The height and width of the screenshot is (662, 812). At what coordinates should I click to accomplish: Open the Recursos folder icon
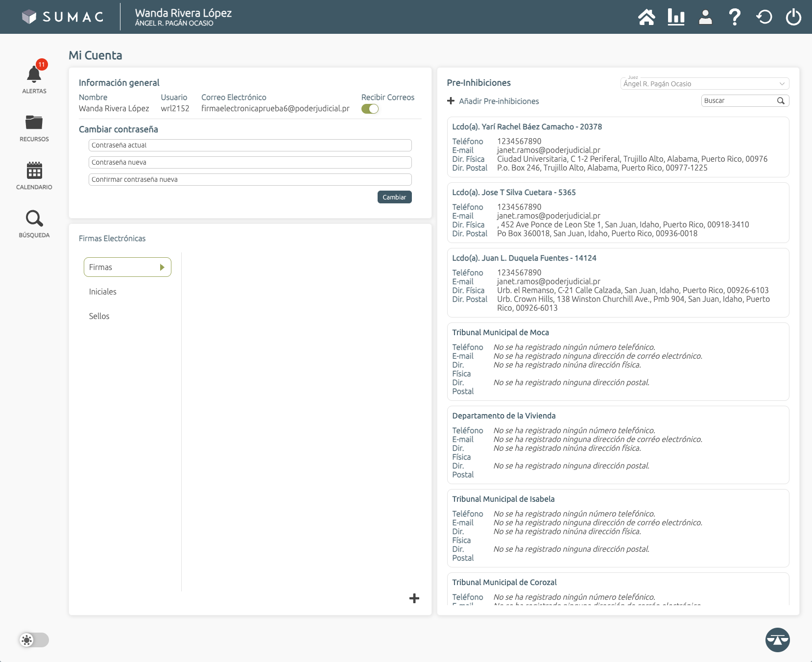coord(34,123)
